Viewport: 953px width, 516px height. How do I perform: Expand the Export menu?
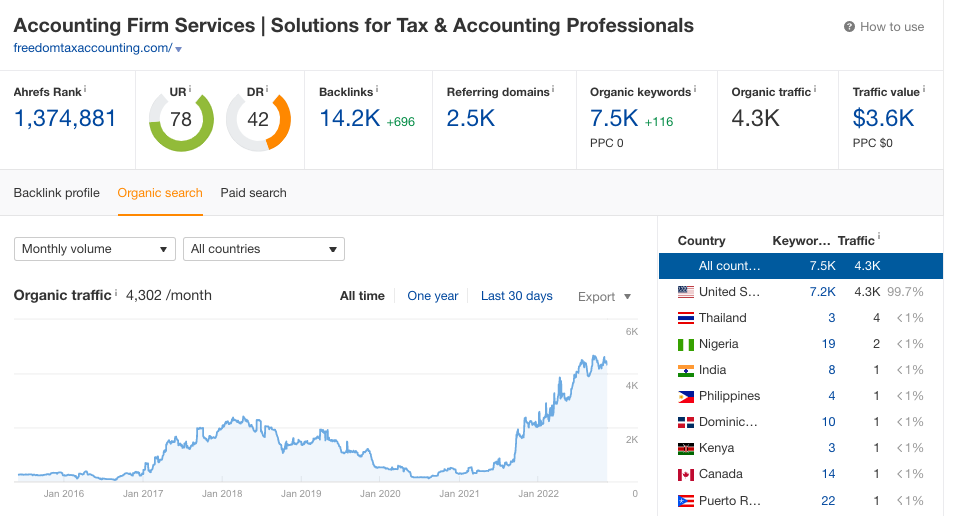click(x=604, y=297)
